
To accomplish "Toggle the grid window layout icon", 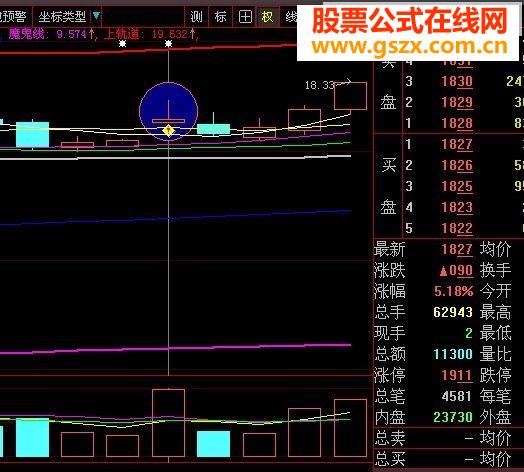I will [x=245, y=16].
